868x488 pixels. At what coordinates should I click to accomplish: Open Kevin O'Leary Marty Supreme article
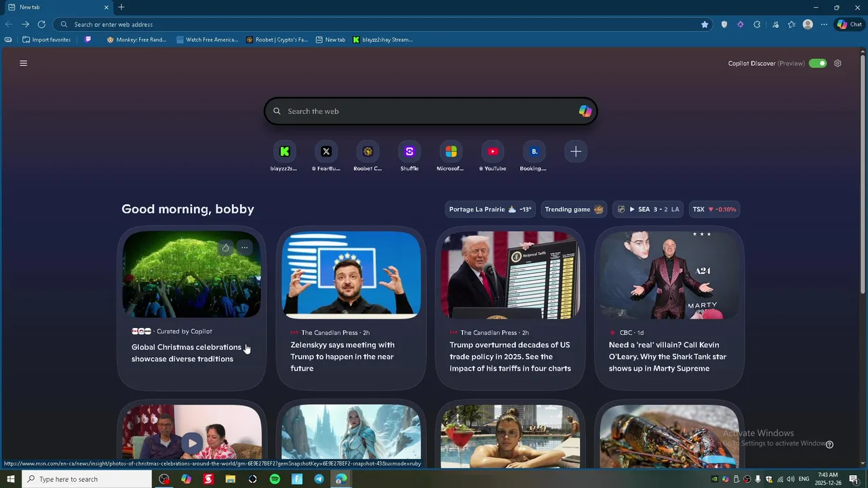tap(667, 357)
